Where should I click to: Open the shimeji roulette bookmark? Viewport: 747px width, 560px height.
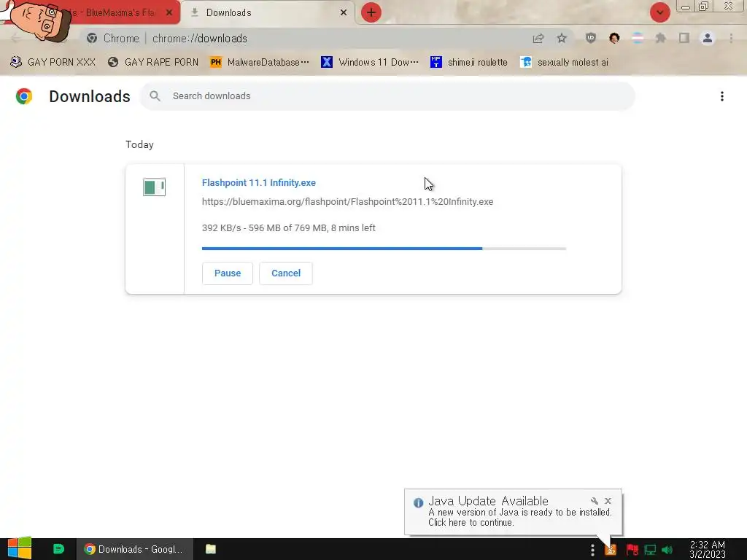[x=469, y=63]
